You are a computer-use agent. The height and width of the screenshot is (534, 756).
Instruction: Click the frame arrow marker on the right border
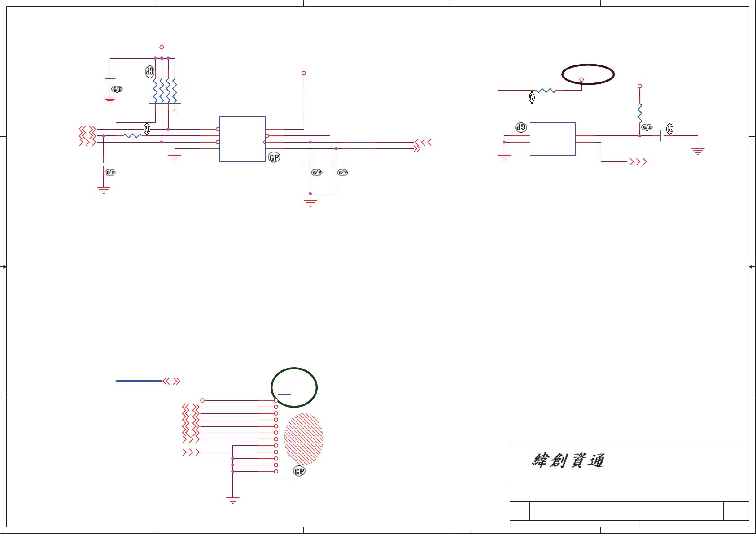[x=752, y=267]
